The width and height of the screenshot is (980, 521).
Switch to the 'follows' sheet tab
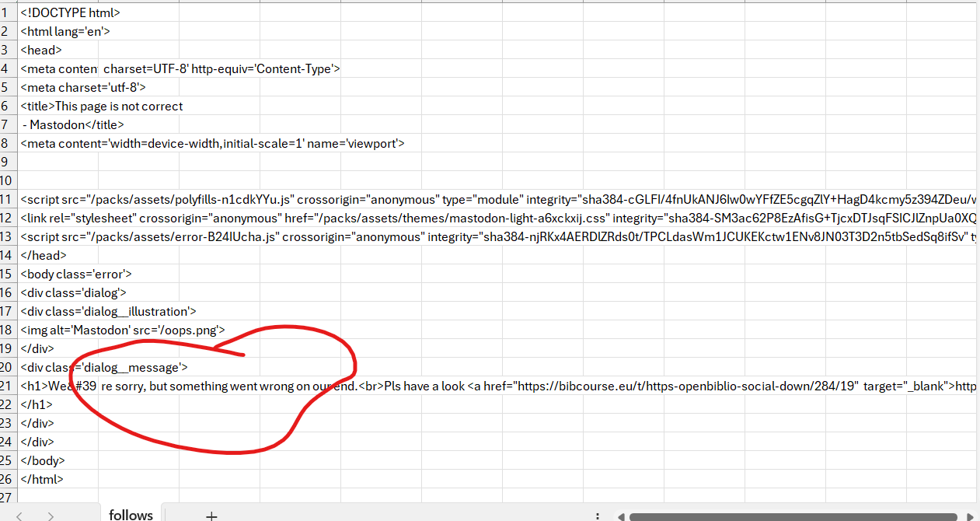pyautogui.click(x=131, y=514)
